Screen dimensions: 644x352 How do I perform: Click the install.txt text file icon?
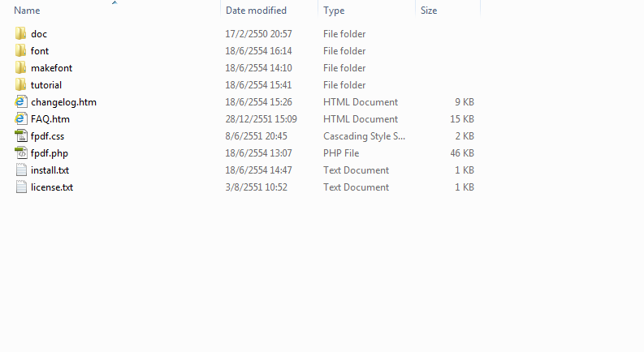coord(21,170)
